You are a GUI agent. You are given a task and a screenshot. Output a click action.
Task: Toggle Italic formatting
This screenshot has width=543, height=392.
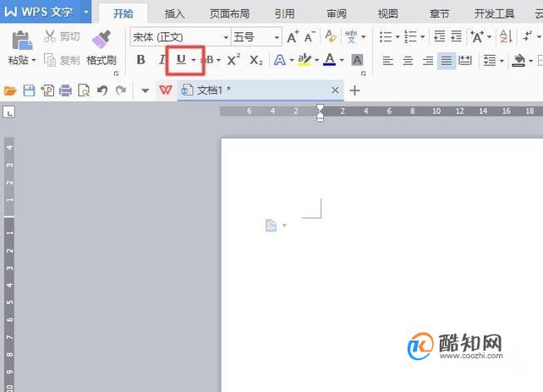coord(162,60)
